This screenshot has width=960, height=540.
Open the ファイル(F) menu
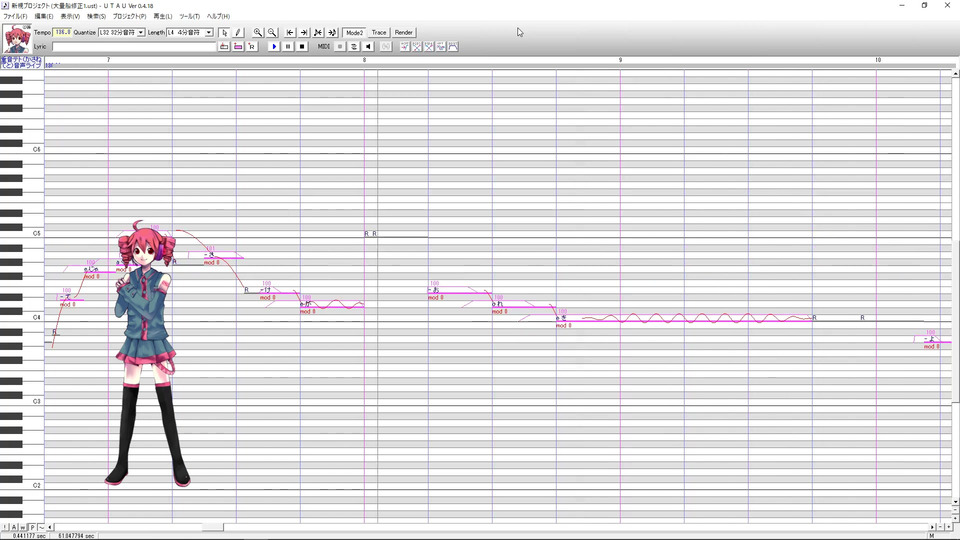pos(15,17)
